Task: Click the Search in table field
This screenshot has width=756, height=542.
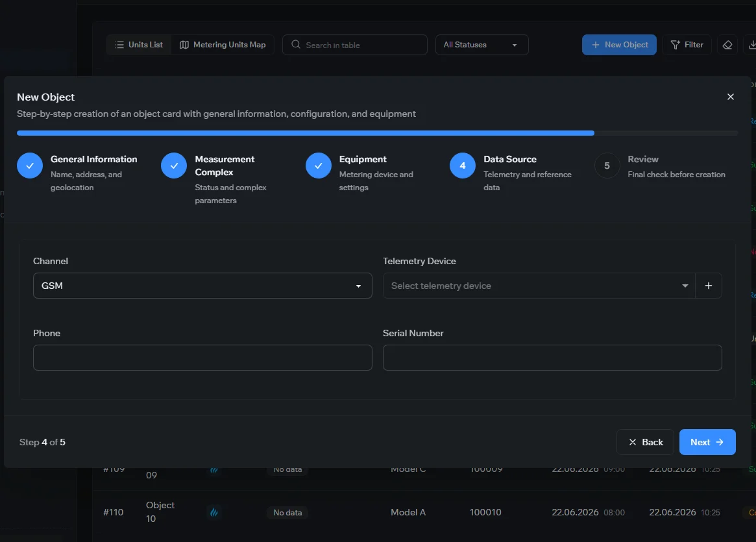Action: tap(355, 45)
